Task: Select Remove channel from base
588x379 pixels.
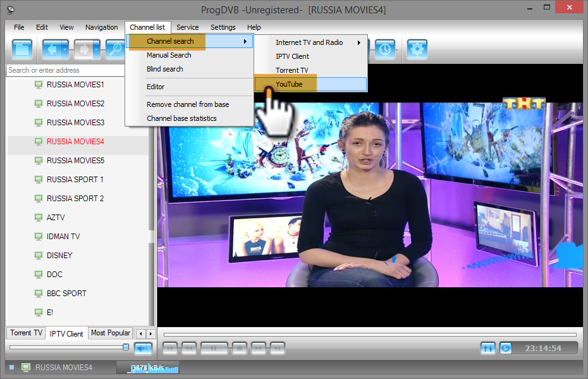Action: coord(190,104)
